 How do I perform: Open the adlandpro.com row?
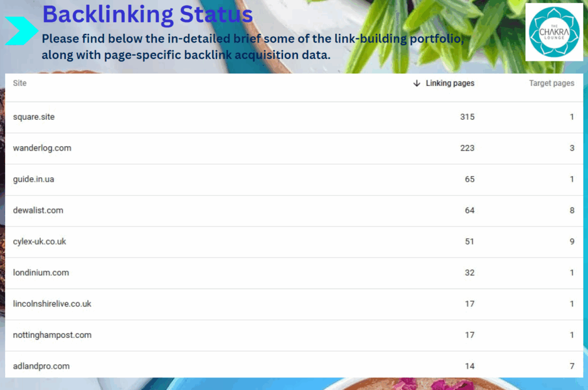point(294,365)
